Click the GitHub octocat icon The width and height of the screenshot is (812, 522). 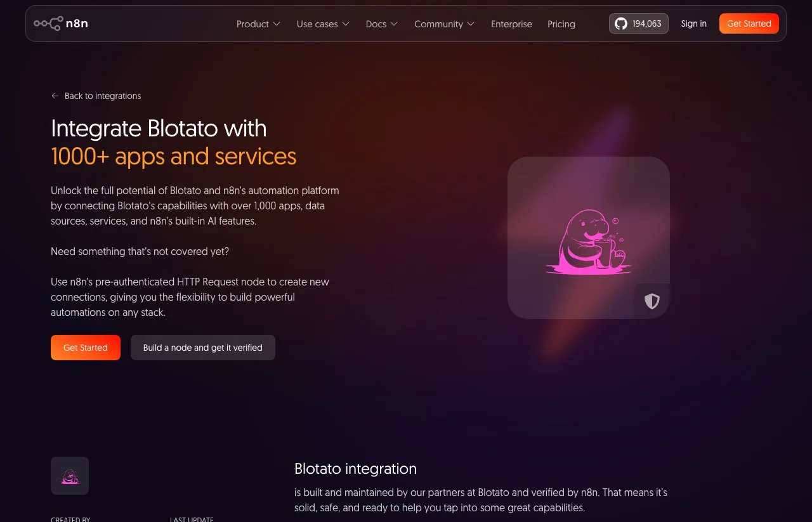coord(621,23)
